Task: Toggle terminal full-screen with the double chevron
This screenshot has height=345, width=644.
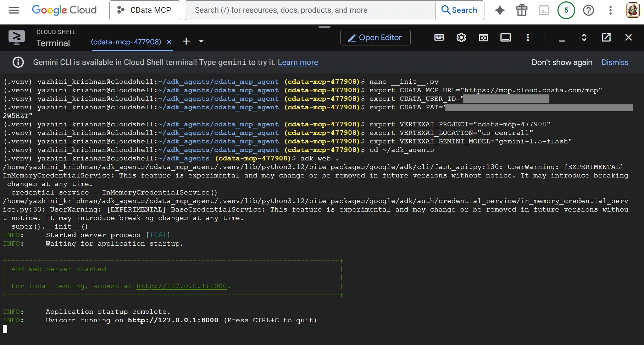Action: point(584,38)
